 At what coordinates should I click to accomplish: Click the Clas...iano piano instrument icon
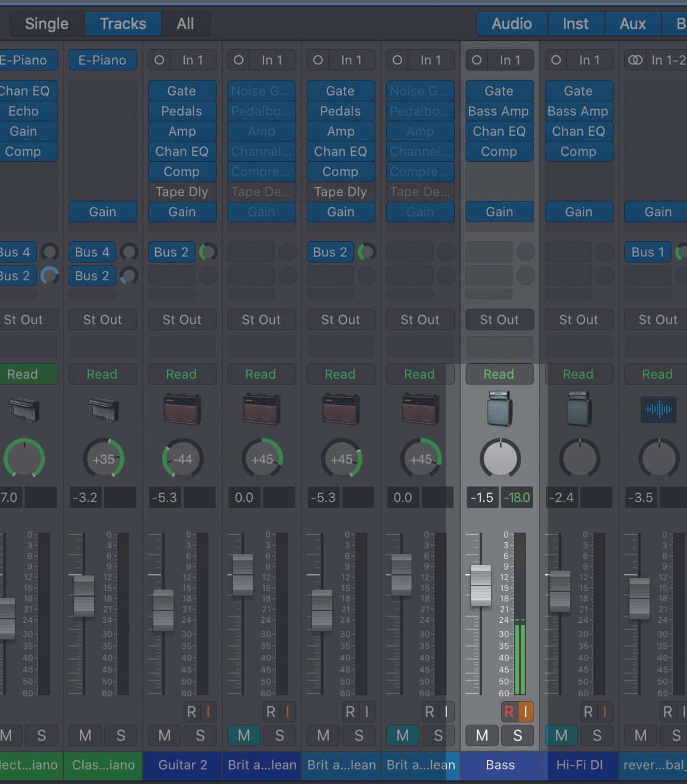(x=103, y=409)
